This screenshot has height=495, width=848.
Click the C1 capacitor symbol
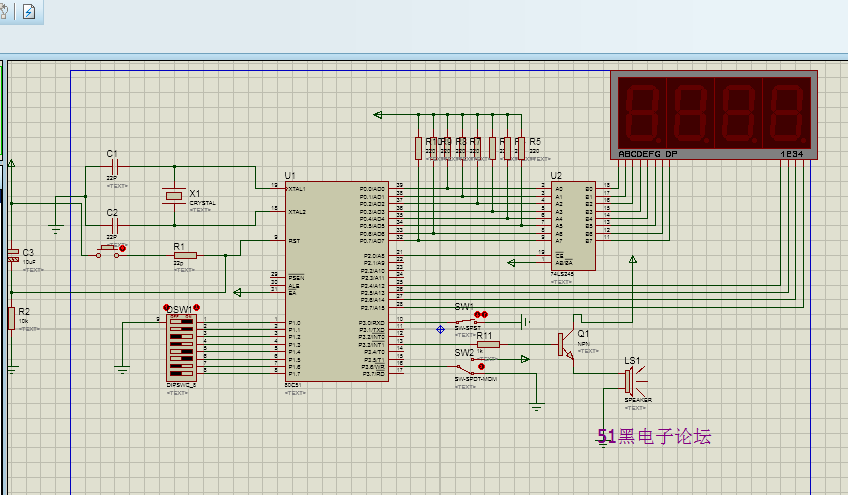113,166
